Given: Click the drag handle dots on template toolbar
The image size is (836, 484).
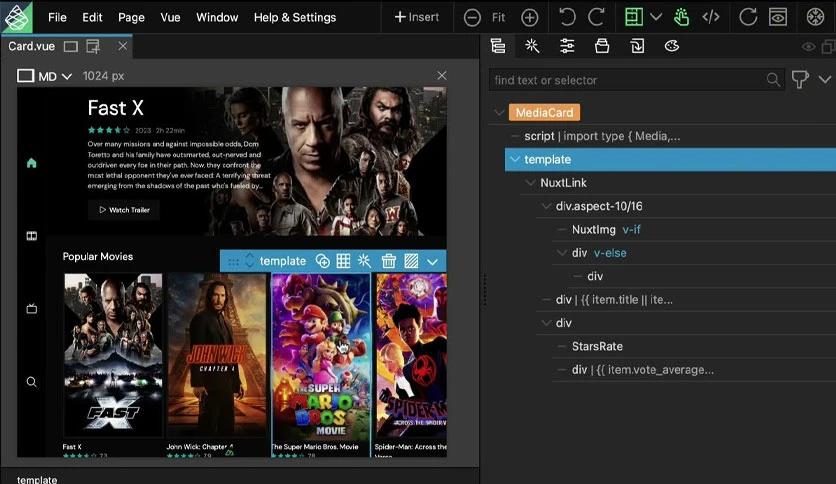Looking at the screenshot, I should pyautogui.click(x=233, y=262).
